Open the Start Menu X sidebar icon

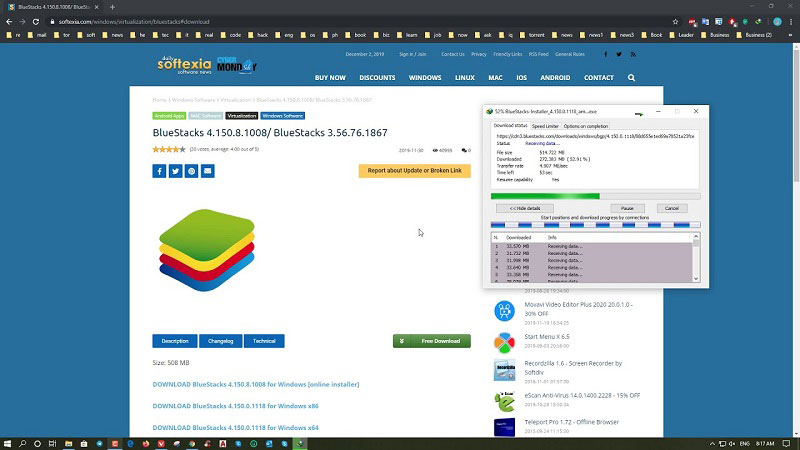click(x=504, y=342)
